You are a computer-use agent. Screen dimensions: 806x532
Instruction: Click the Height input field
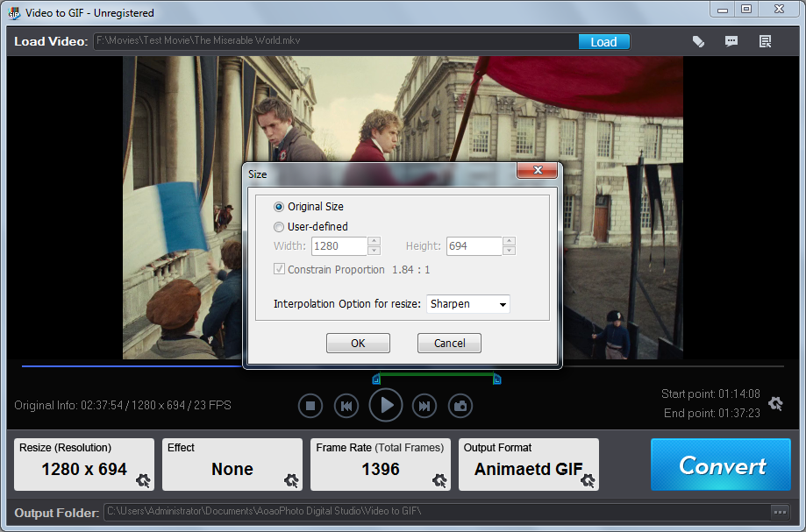point(474,246)
